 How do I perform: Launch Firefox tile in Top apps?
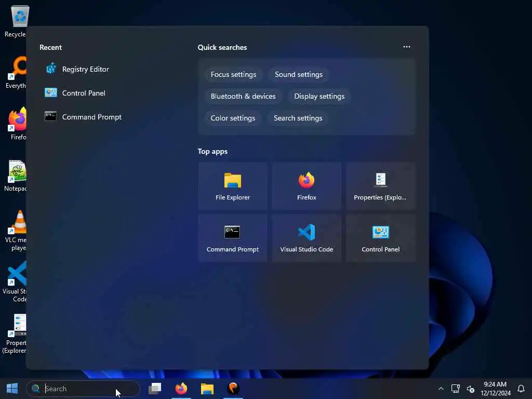[307, 186]
